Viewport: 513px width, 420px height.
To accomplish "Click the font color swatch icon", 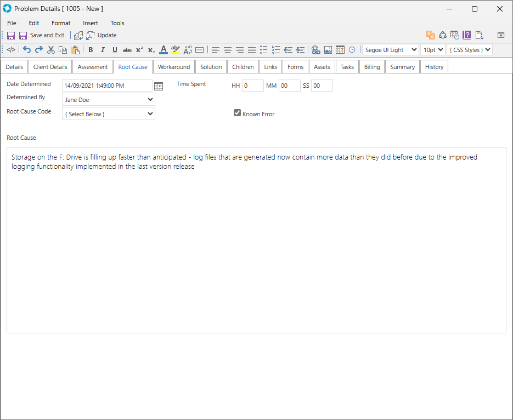I will pyautogui.click(x=163, y=50).
